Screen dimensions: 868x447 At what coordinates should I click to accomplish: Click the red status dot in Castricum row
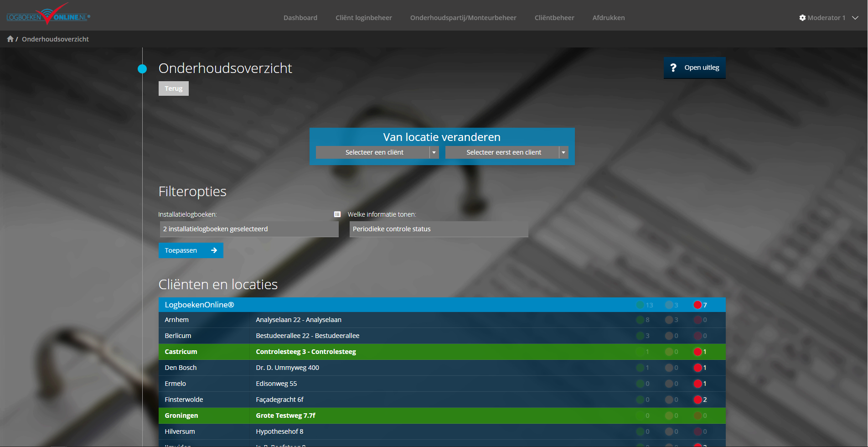(x=697, y=352)
